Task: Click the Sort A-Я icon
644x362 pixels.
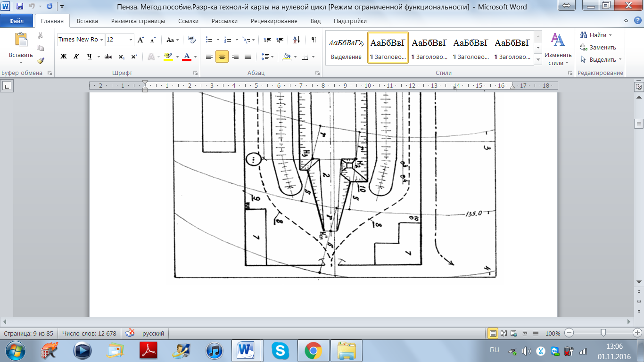Action: coord(297,40)
